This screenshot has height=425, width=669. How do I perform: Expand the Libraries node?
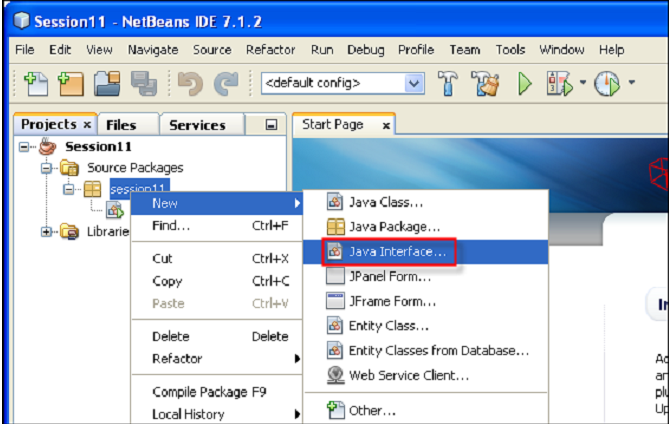[x=46, y=232]
